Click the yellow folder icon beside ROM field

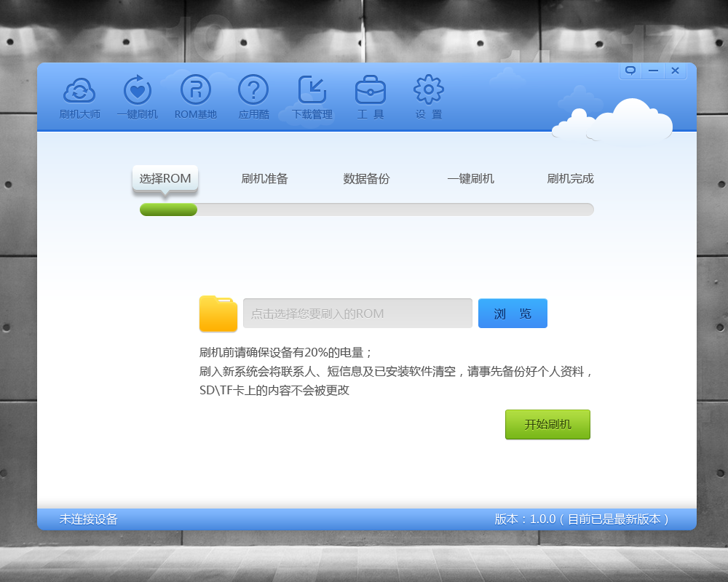point(218,313)
